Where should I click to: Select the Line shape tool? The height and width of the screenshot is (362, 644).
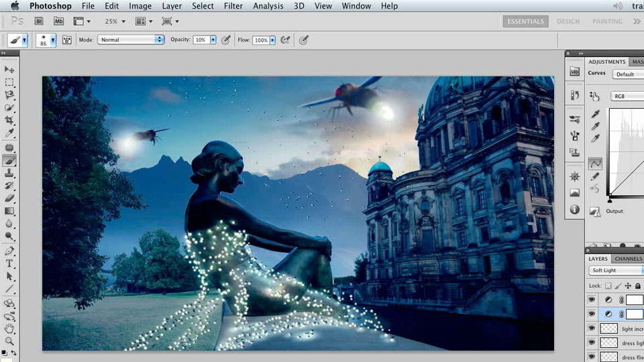(9, 289)
